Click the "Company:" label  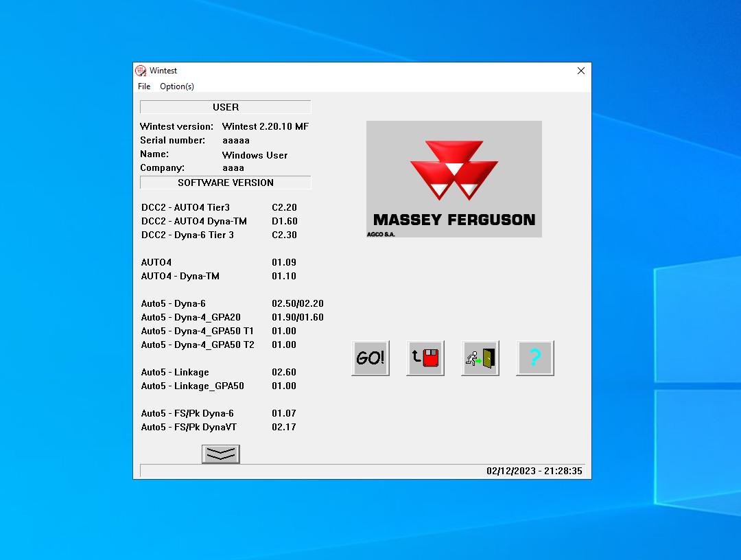pyautogui.click(x=162, y=167)
